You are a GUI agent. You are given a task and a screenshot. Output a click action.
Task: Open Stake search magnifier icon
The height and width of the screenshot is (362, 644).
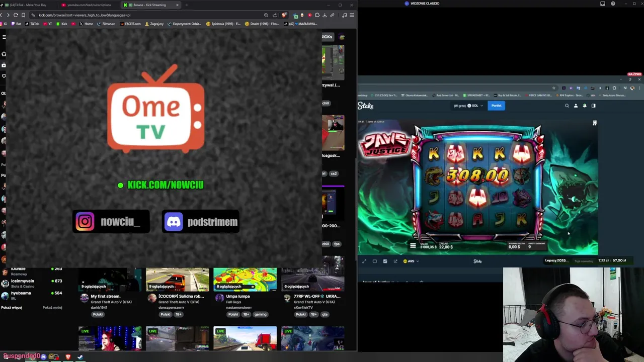click(567, 106)
